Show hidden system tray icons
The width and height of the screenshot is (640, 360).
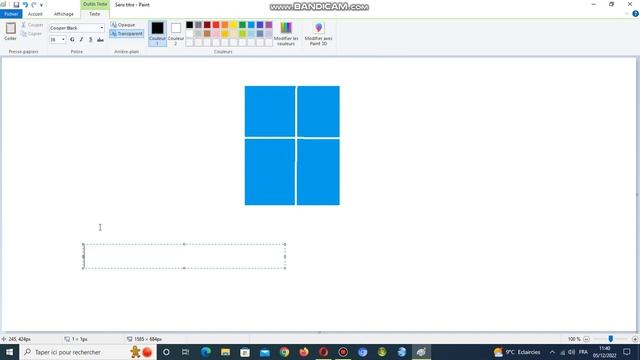(x=552, y=352)
